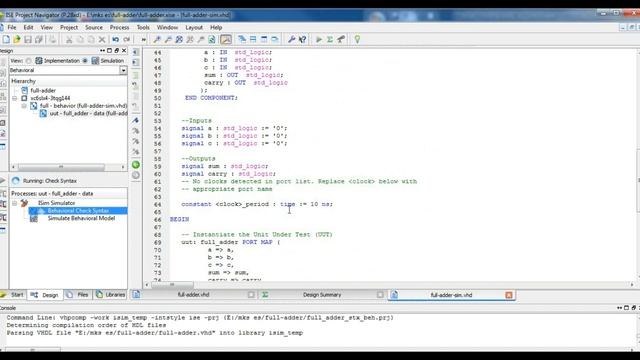
Task: Click the Undo toolbar icon
Action: 116,40
